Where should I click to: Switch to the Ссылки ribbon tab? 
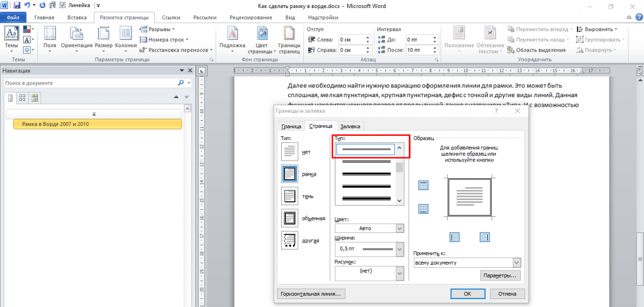point(171,17)
